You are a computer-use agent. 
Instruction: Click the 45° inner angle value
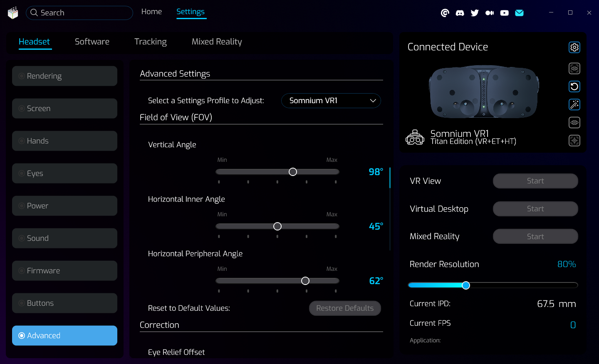(376, 226)
